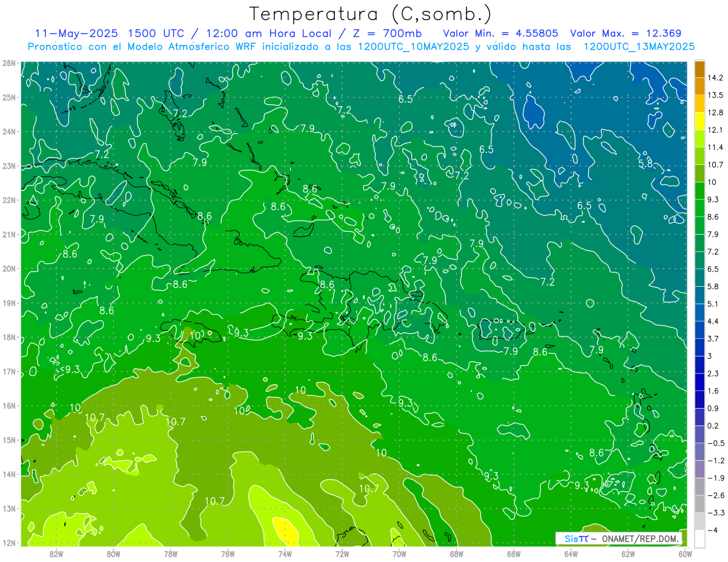Click the 78W longitude axis label
The image size is (728, 562).
coord(170,554)
